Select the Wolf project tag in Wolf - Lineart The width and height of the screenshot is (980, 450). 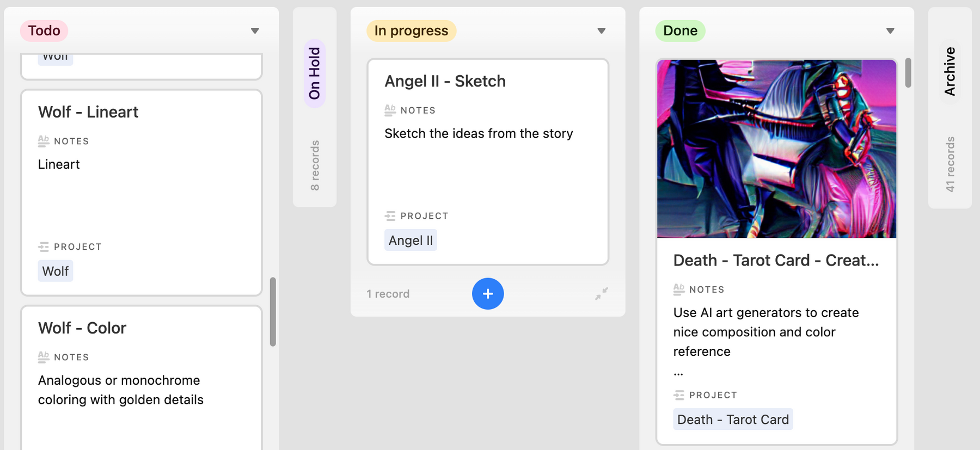coord(56,271)
